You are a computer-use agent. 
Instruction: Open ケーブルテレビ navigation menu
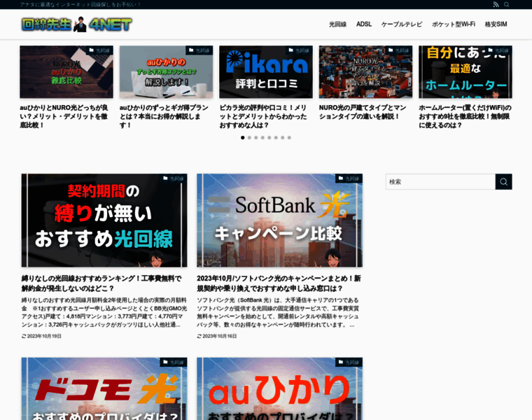pyautogui.click(x=402, y=24)
